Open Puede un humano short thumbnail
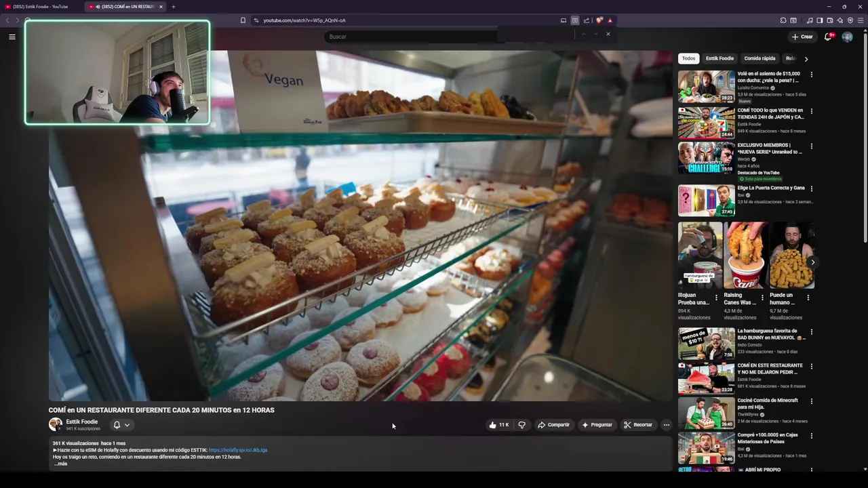868x488 pixels. click(x=791, y=256)
